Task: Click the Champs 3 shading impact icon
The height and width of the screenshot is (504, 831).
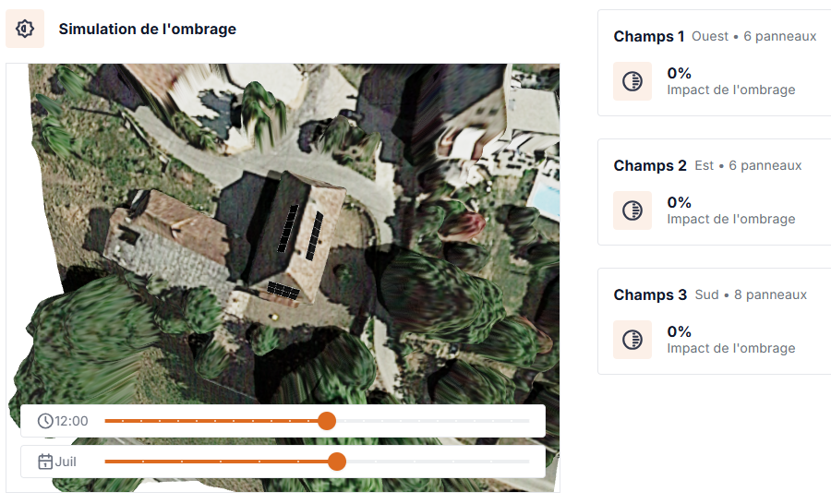Action: [x=632, y=340]
